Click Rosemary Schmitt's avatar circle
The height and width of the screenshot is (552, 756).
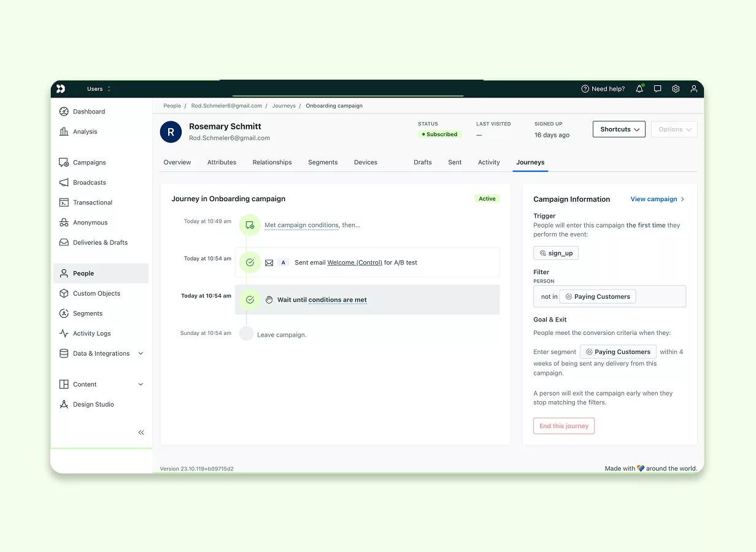click(x=171, y=131)
